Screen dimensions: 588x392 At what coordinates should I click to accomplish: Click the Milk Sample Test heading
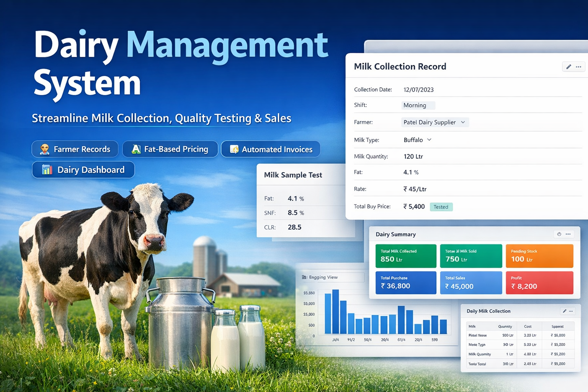click(293, 175)
